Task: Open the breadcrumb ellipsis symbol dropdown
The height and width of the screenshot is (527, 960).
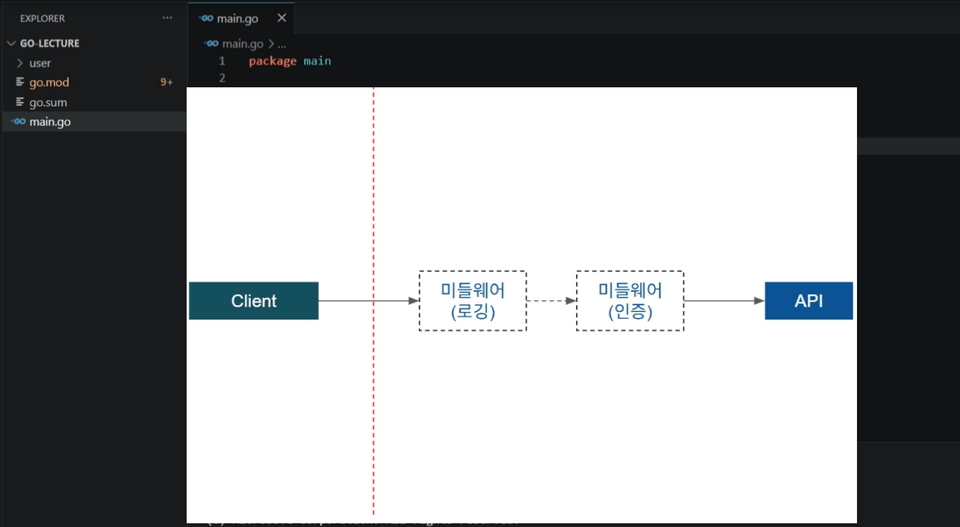Action: pyautogui.click(x=282, y=44)
